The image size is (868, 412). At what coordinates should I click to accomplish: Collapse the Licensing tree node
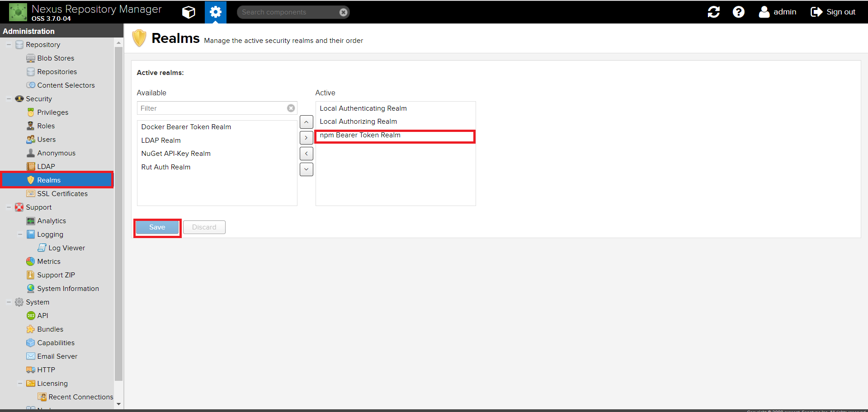20,384
